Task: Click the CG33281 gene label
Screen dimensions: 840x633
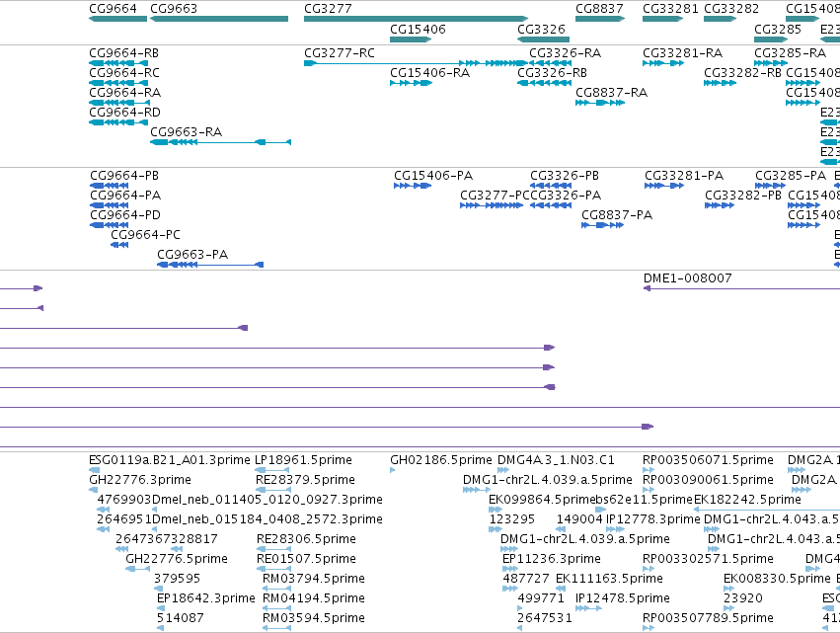Action: point(670,9)
